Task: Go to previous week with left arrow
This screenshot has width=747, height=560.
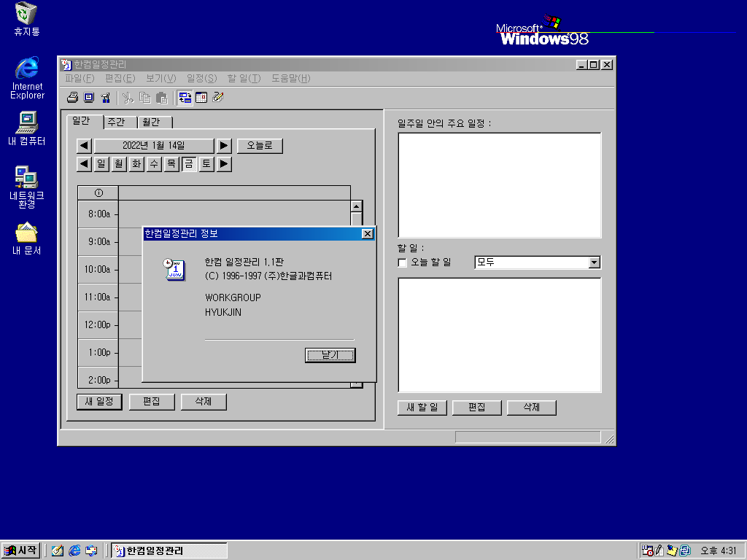Action: (85, 164)
